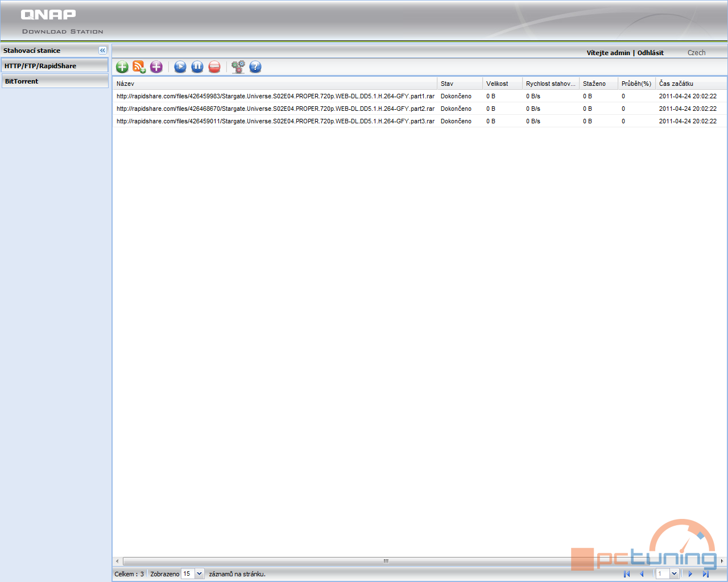Viewport: 728px width, 582px height.
Task: Go to next page arrow
Action: click(690, 574)
